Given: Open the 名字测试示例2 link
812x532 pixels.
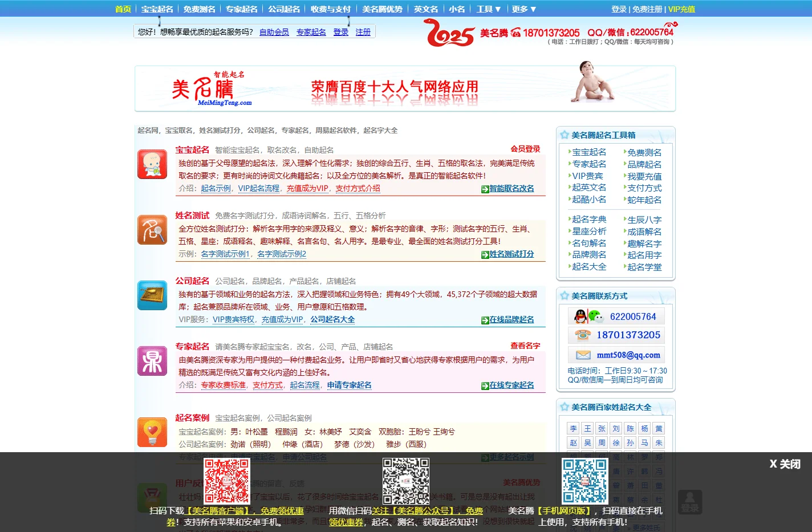Looking at the screenshot, I should [282, 254].
